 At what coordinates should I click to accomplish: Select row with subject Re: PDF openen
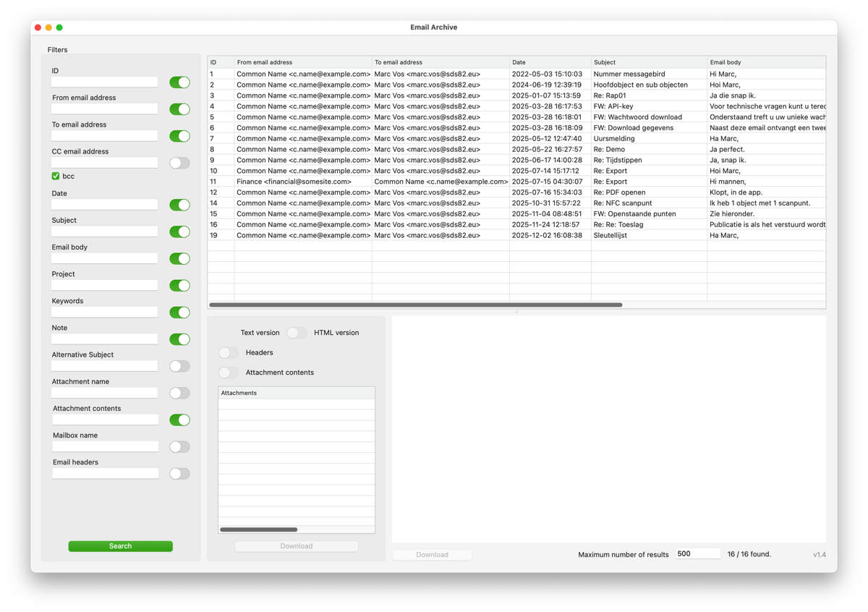[x=516, y=192]
